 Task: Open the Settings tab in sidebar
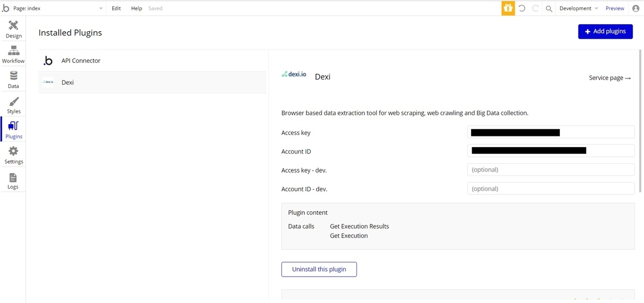(x=13, y=155)
